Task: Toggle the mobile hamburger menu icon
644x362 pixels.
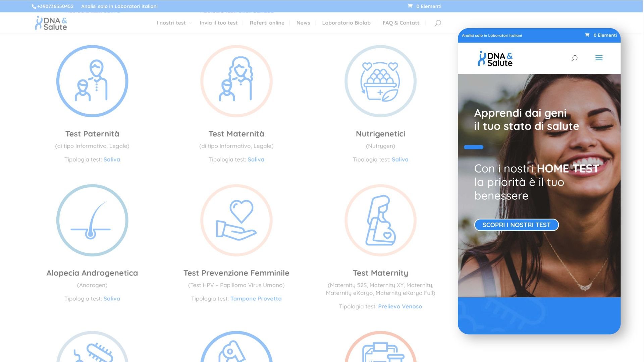Action: [x=599, y=58]
